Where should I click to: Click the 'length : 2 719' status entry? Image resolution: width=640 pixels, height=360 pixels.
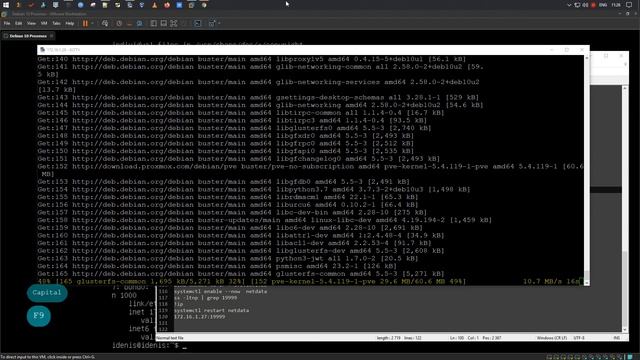pyautogui.click(x=388, y=338)
